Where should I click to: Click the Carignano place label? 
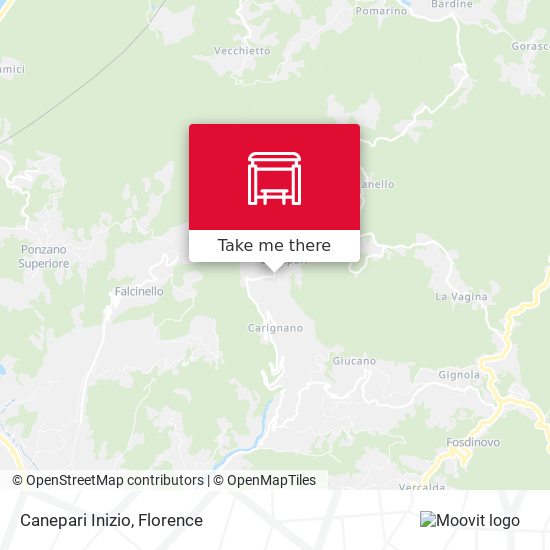pos(275,328)
